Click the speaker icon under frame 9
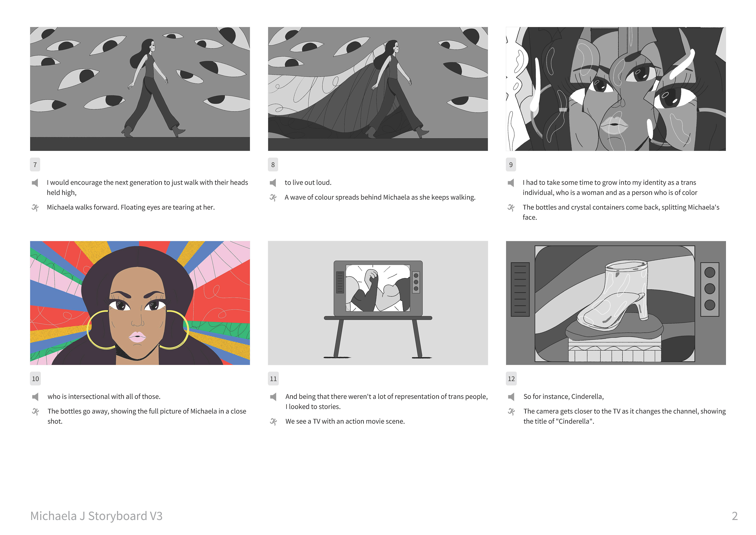Image resolution: width=756 pixels, height=535 pixels. 511,183
